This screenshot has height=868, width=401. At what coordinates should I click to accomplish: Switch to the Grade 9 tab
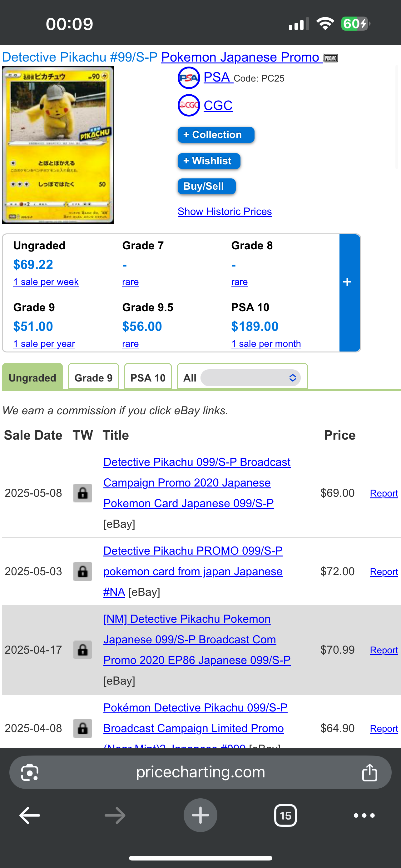pos(93,378)
